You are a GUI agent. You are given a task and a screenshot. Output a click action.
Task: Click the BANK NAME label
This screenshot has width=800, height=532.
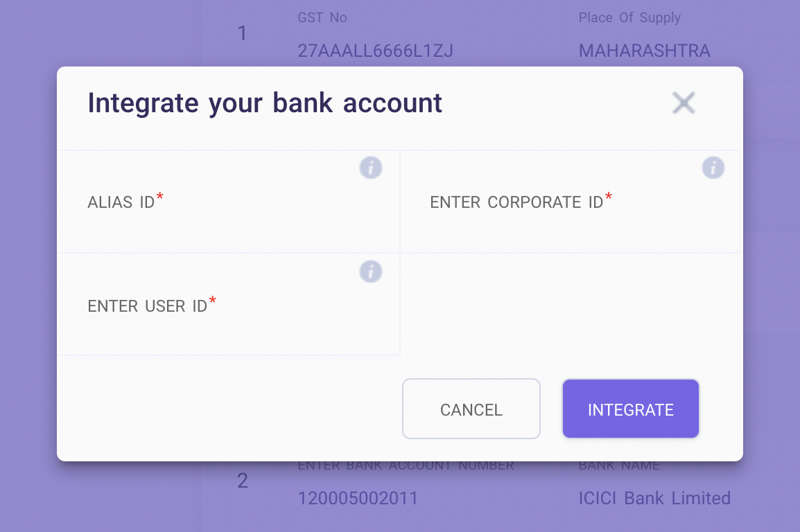point(619,465)
